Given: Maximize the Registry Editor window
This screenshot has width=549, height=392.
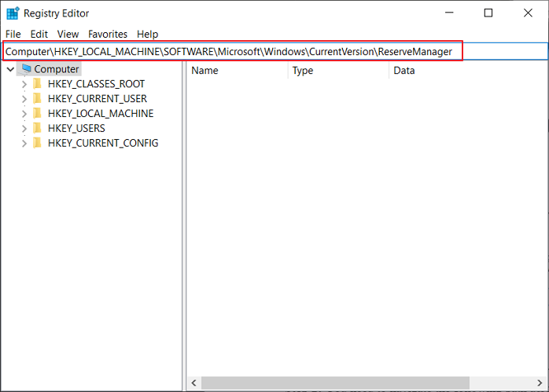Looking at the screenshot, I should (488, 13).
